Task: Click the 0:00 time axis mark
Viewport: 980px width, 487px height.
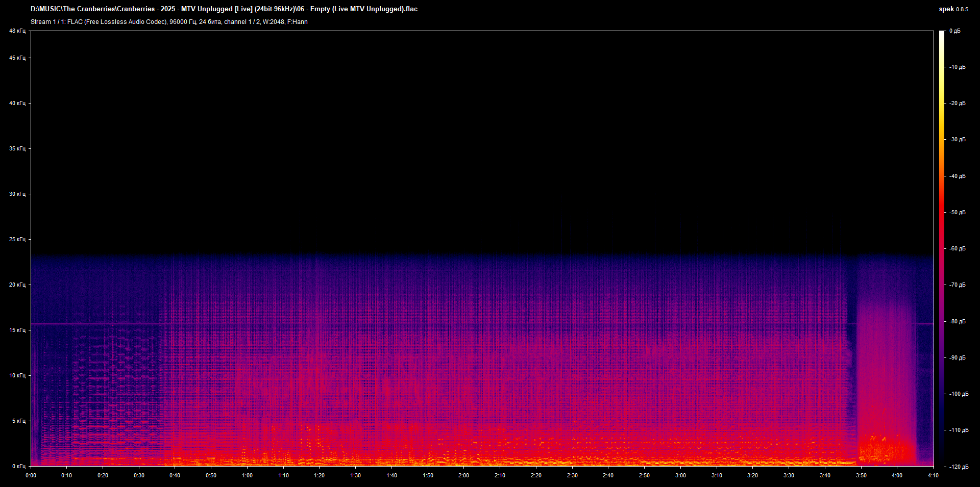Action: (31, 475)
